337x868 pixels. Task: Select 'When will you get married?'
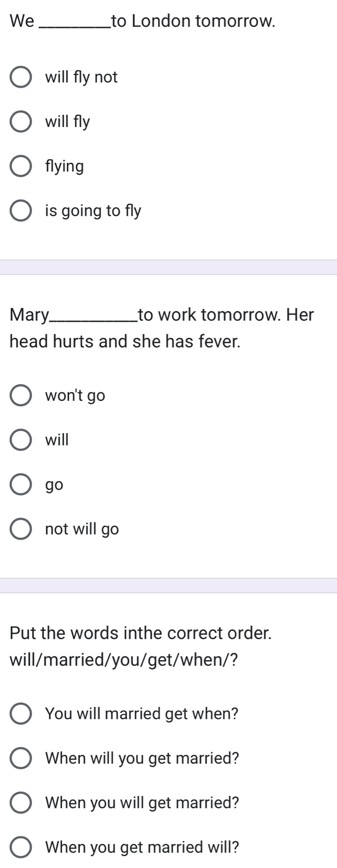21,758
